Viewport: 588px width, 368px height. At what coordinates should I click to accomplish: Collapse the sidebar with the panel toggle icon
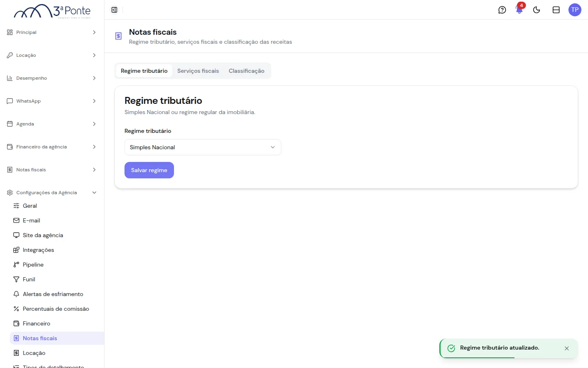(x=114, y=10)
